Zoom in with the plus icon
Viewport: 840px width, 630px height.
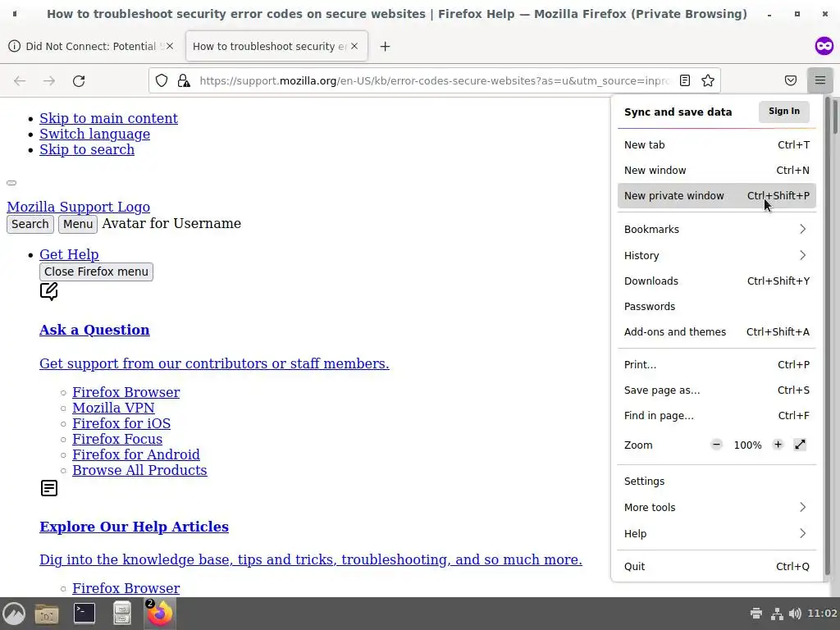tap(778, 445)
